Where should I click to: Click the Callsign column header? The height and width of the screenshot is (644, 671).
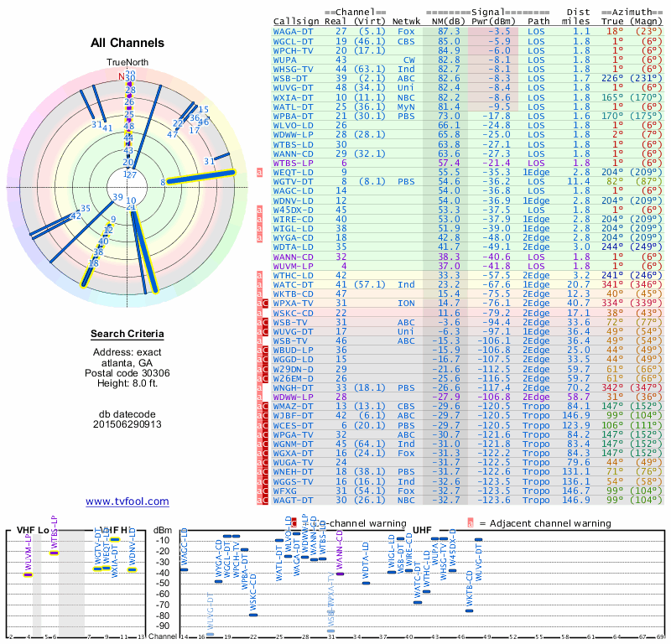[296, 22]
